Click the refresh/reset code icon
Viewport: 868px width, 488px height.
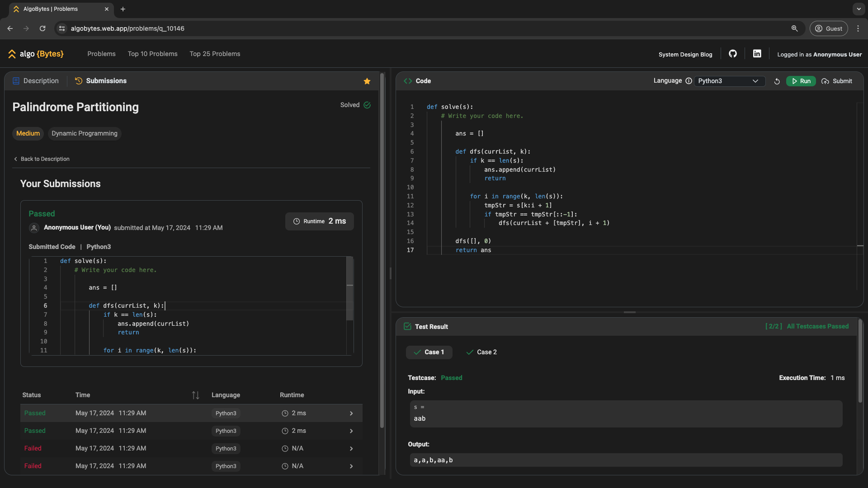point(777,81)
